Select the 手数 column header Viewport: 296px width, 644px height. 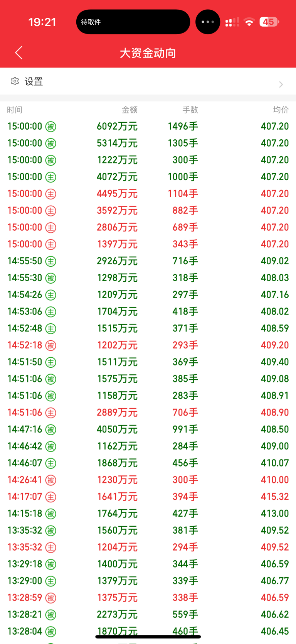[x=190, y=110]
